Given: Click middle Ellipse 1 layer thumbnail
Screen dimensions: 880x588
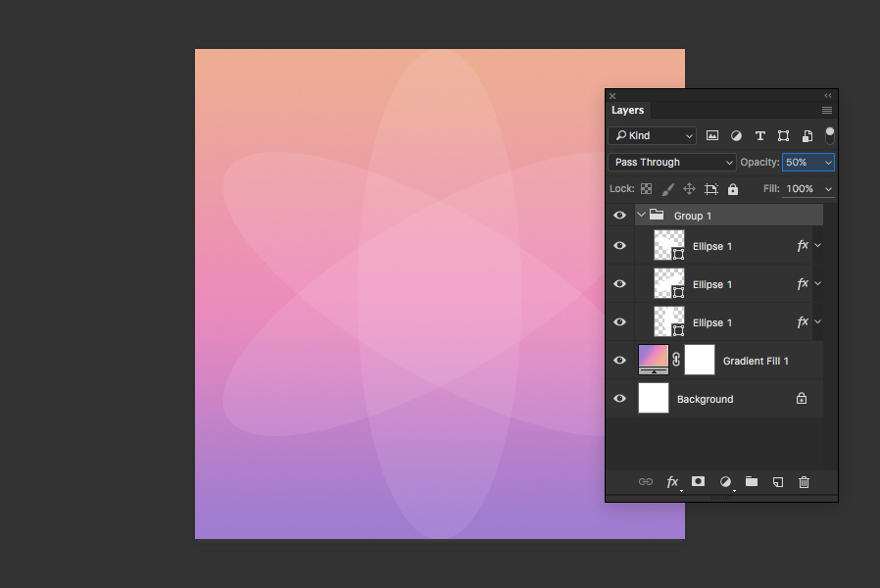Looking at the screenshot, I should click(669, 283).
